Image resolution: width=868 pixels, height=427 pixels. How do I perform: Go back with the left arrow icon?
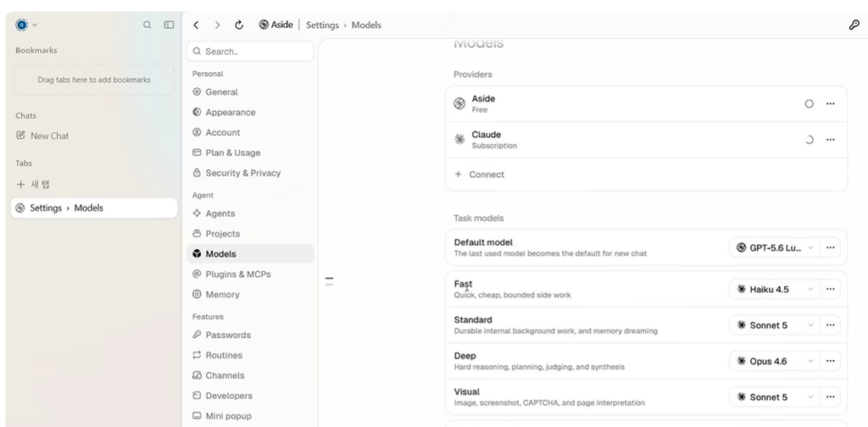click(x=196, y=25)
